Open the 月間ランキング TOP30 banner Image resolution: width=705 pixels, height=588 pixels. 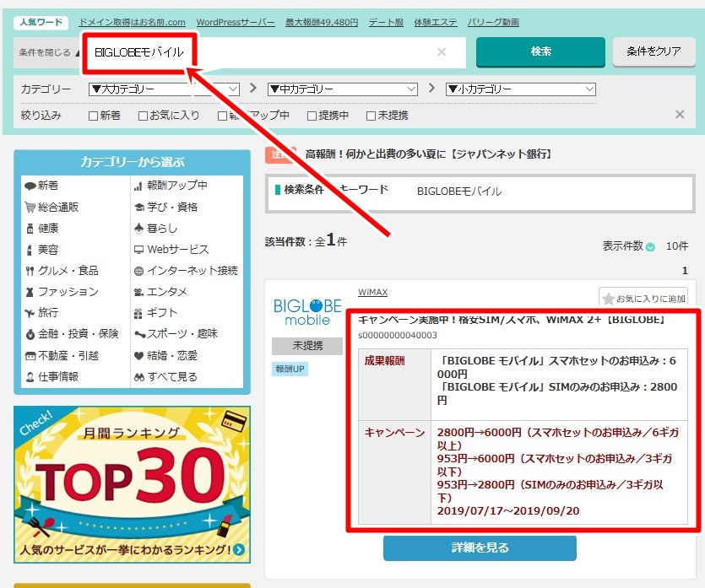click(x=132, y=484)
